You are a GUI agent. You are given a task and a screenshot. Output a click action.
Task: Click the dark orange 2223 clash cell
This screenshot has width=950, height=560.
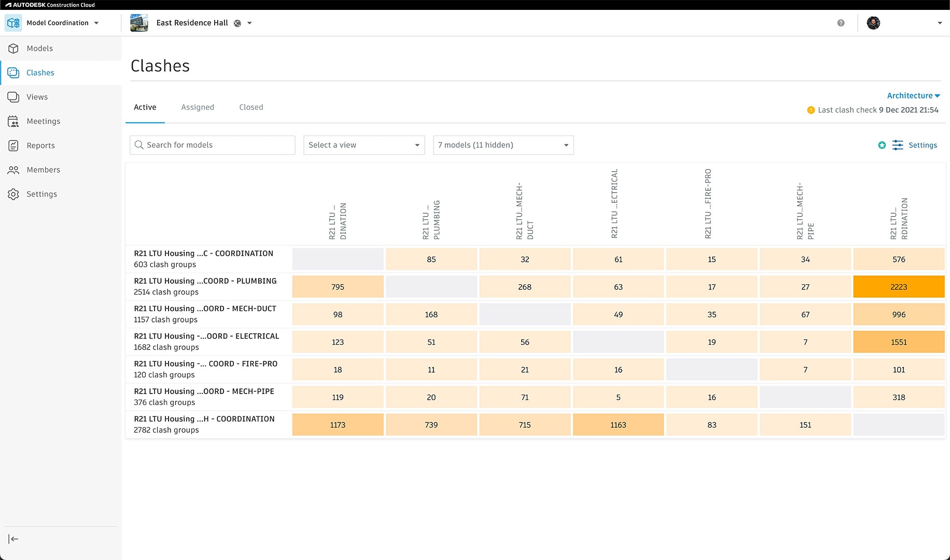[x=899, y=287]
